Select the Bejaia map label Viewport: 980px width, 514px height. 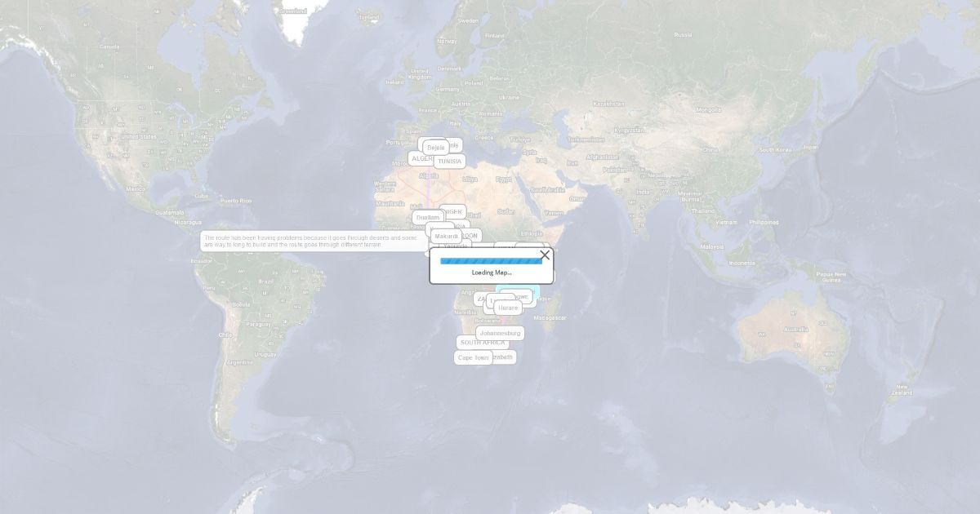[435, 148]
